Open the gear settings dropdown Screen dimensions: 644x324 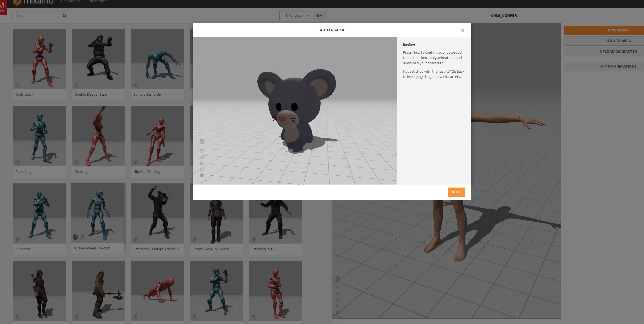click(319, 16)
